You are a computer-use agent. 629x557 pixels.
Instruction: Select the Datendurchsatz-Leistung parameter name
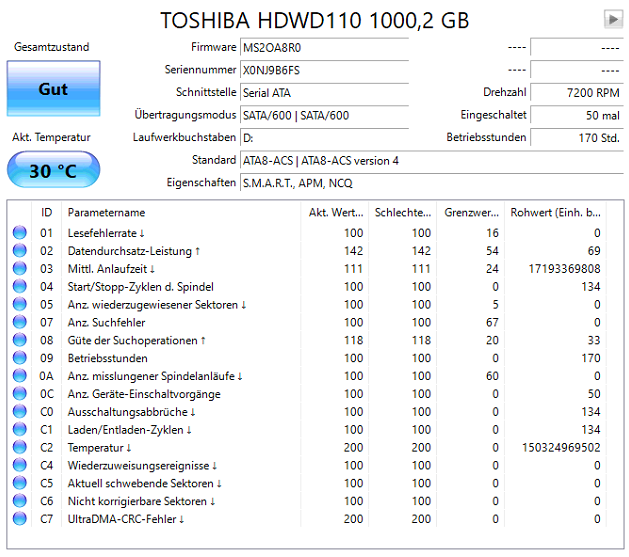pos(134,251)
